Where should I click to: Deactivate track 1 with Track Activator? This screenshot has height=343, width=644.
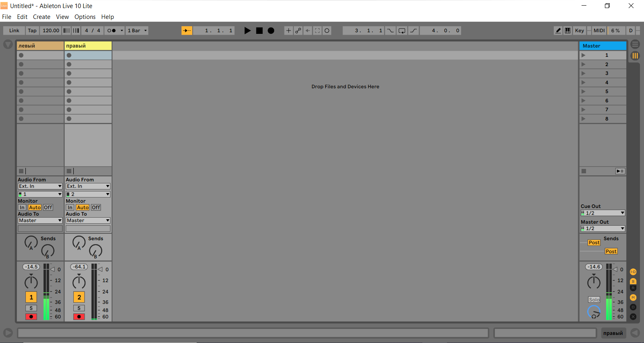click(31, 297)
